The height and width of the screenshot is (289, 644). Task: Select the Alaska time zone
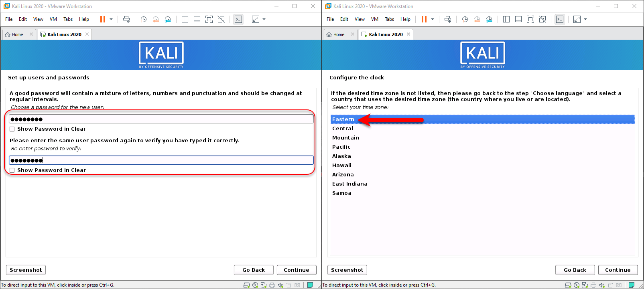(x=482, y=156)
